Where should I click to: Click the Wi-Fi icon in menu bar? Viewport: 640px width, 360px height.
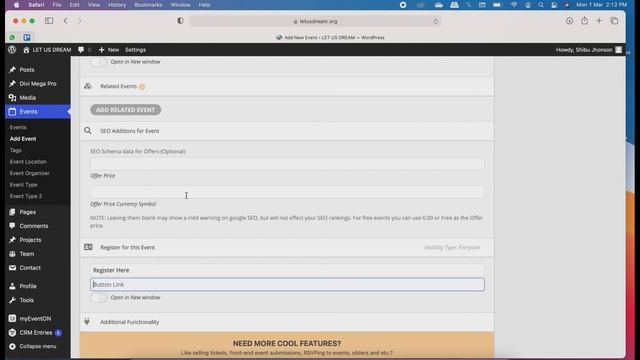tap(514, 5)
